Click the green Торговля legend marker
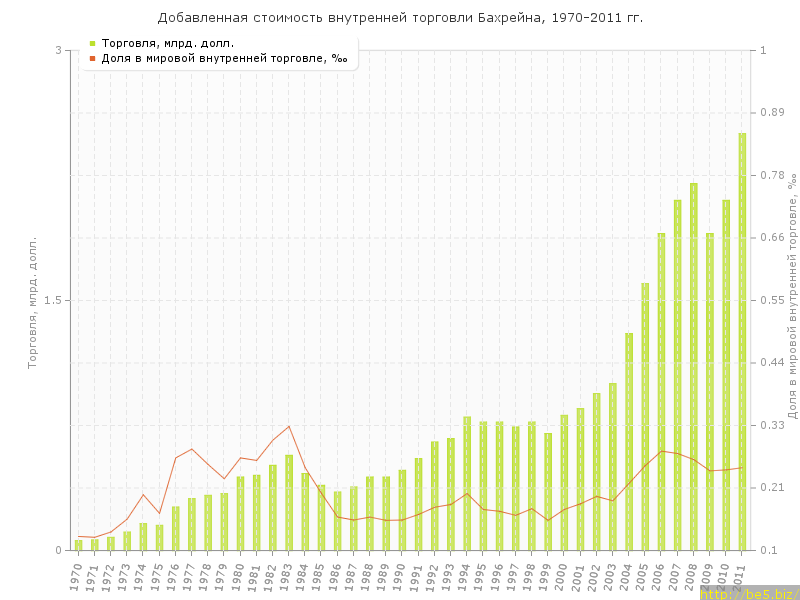The image size is (800, 600). 92,43
